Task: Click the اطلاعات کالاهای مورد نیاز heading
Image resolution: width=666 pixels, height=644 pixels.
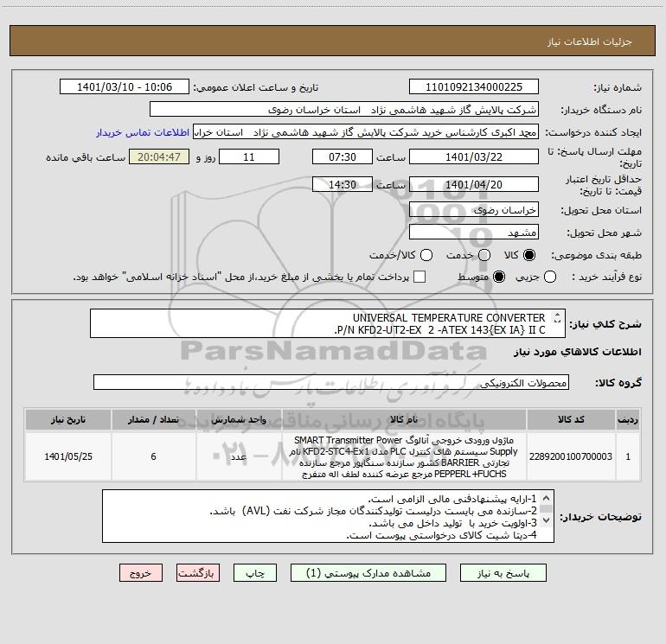Action: click(x=578, y=352)
